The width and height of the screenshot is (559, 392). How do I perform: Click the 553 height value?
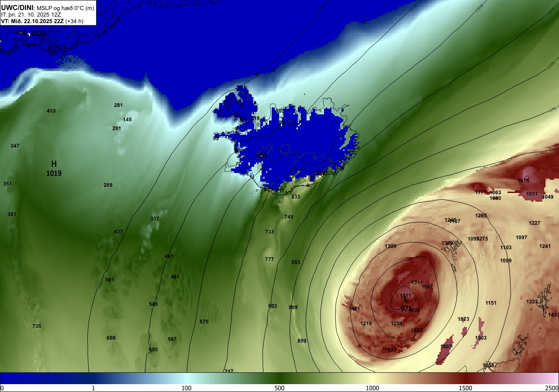[296, 262]
